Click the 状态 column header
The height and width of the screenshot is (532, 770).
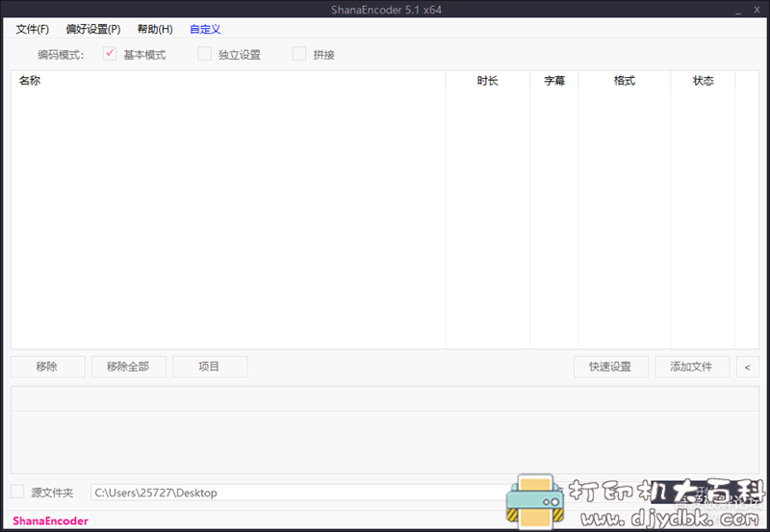(x=703, y=81)
